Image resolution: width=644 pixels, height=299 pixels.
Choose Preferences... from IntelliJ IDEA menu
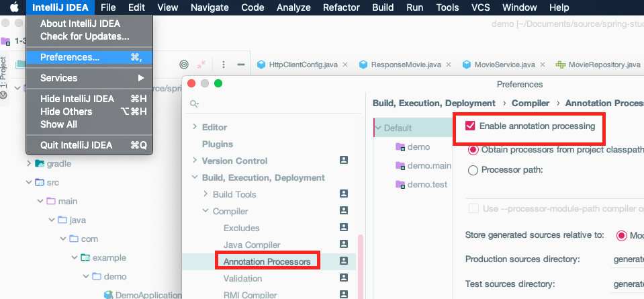[89, 57]
